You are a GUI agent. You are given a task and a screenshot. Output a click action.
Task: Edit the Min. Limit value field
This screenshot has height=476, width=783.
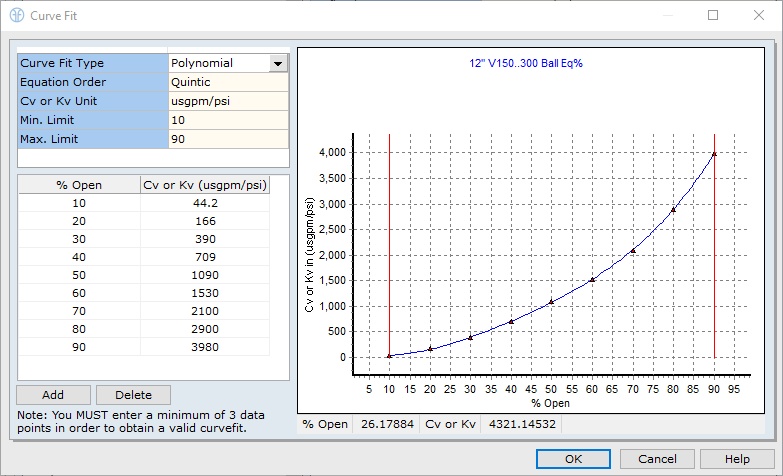[228, 120]
